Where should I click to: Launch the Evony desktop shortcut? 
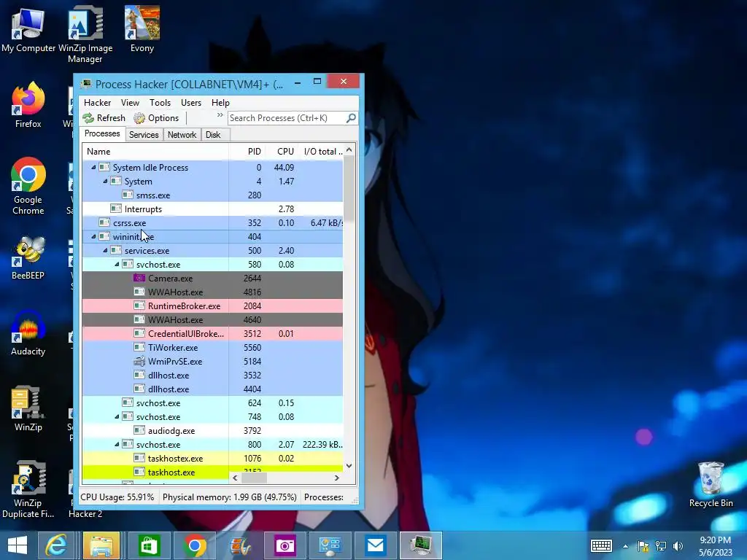tap(142, 29)
